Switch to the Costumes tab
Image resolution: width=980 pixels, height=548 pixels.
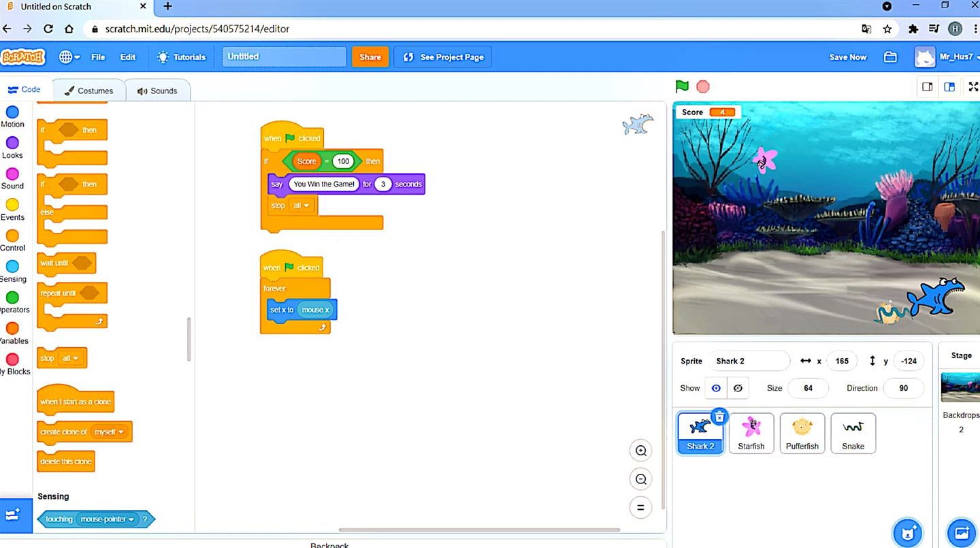(x=89, y=91)
